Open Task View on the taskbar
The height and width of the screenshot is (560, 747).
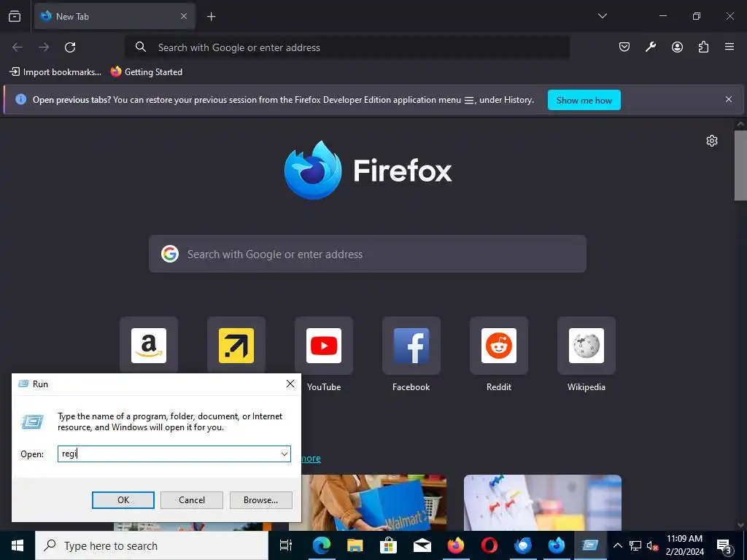286,545
